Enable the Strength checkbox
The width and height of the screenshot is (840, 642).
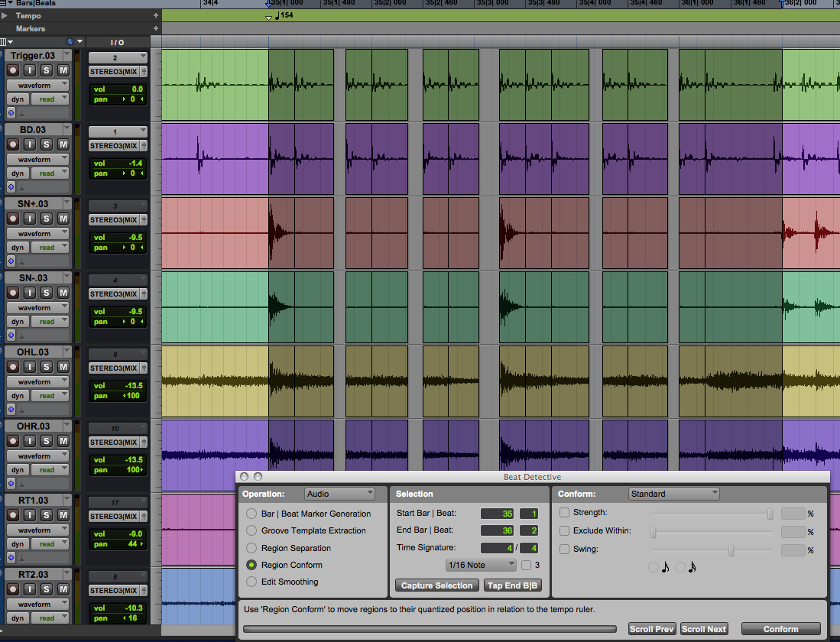pos(564,512)
